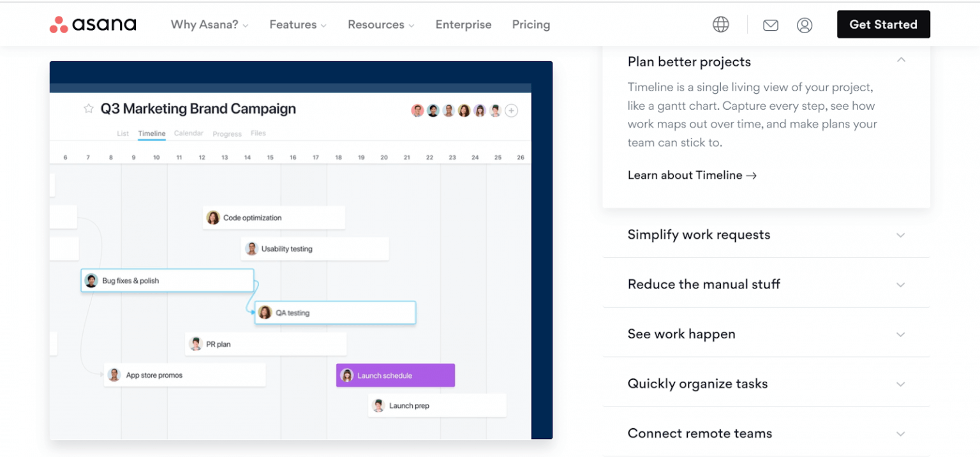Open the language selector globe icon

coord(720,24)
